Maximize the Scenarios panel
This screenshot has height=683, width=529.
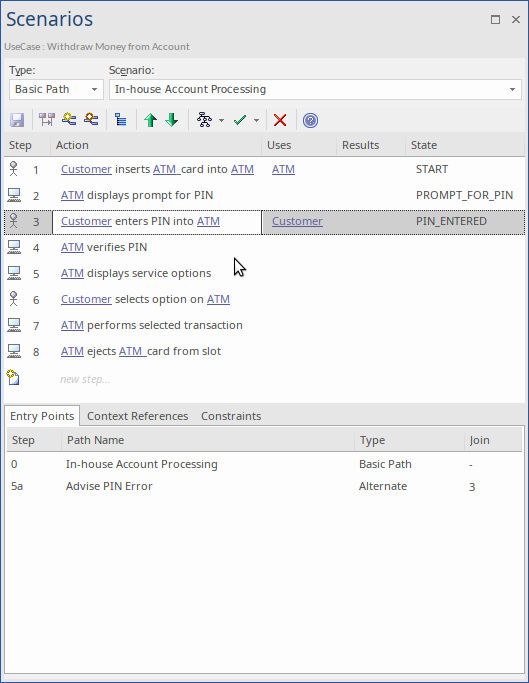[495, 20]
